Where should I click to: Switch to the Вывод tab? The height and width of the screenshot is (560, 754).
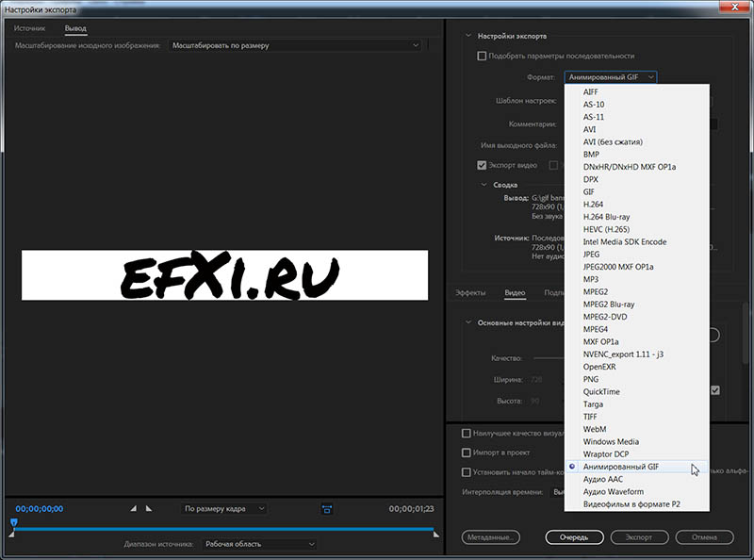point(75,28)
